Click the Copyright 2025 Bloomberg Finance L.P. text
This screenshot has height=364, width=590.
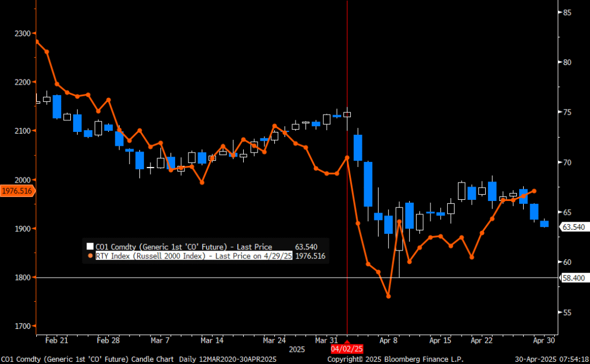pos(395,359)
